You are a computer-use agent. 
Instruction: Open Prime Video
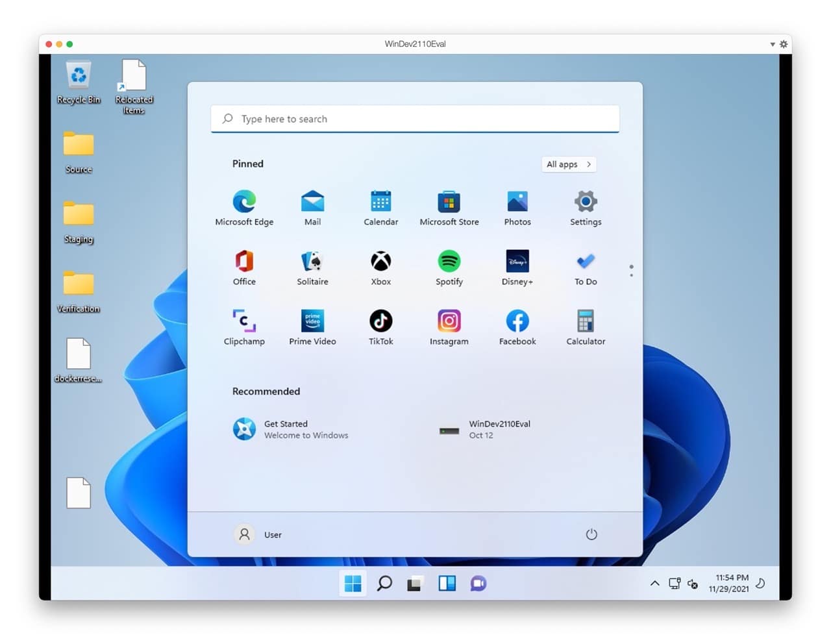click(312, 327)
